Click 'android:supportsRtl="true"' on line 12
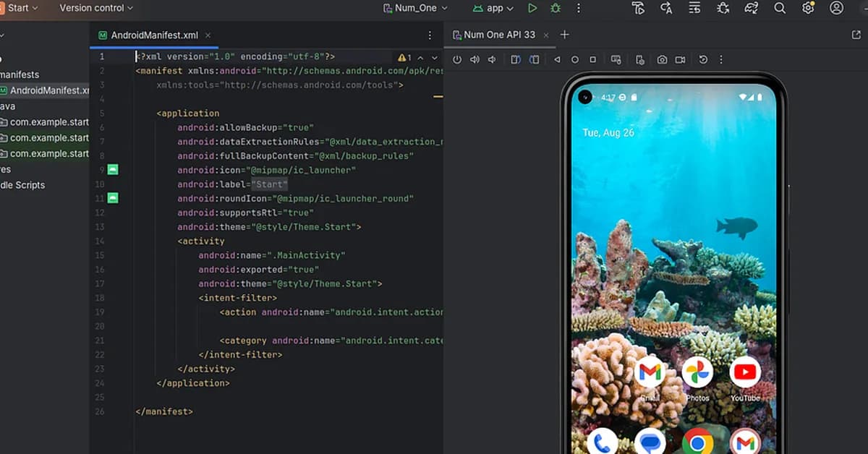 (x=246, y=212)
